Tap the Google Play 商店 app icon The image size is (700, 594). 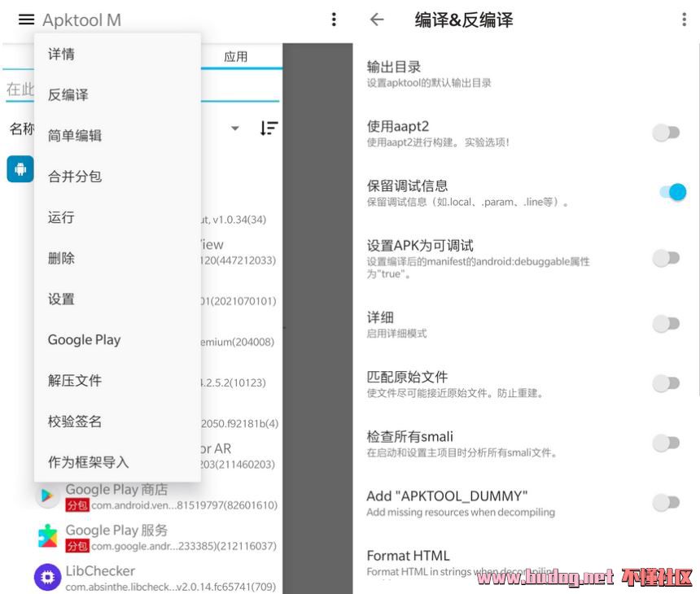(x=47, y=496)
